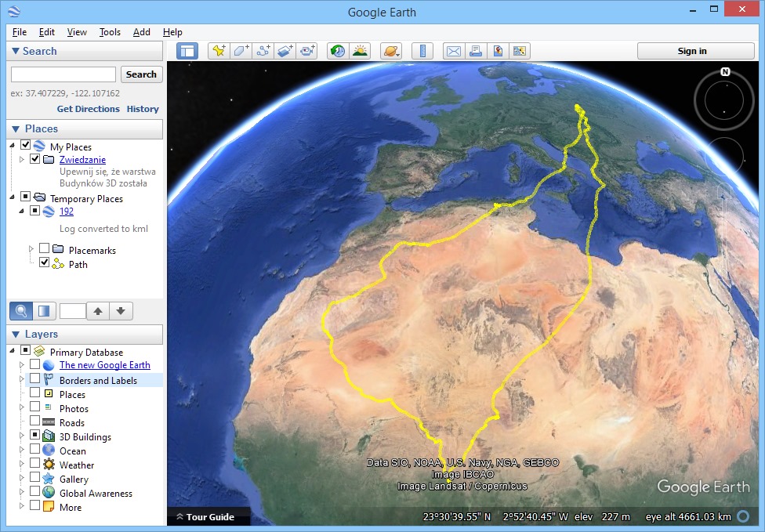The height and width of the screenshot is (532, 765).
Task: Click the move joystick control circle
Action: point(724,157)
